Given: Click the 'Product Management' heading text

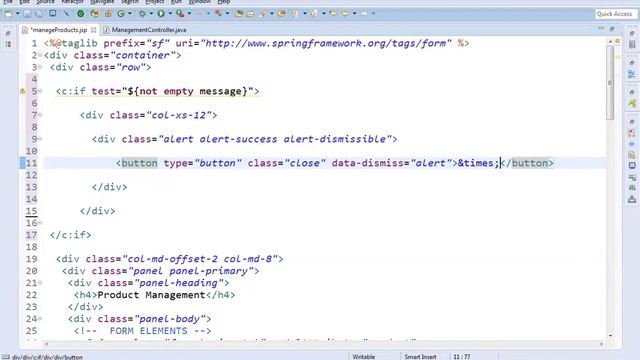Looking at the screenshot, I should [x=151, y=295].
